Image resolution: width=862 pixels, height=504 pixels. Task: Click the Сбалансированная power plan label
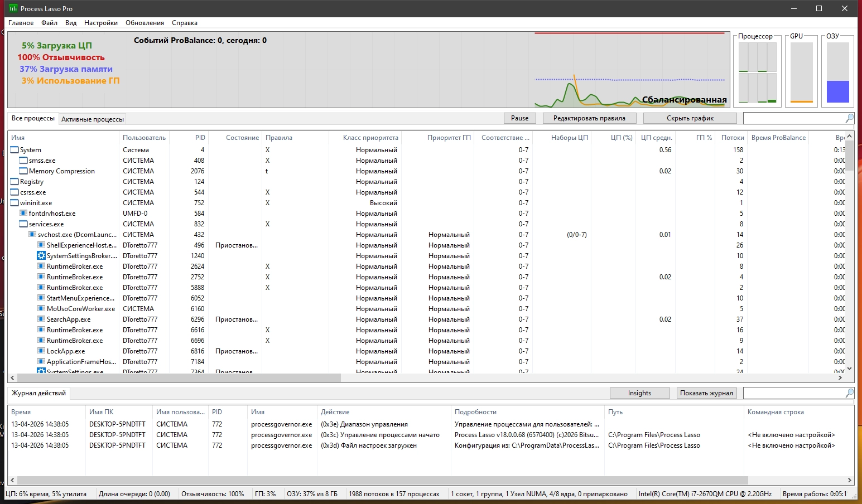tap(684, 100)
